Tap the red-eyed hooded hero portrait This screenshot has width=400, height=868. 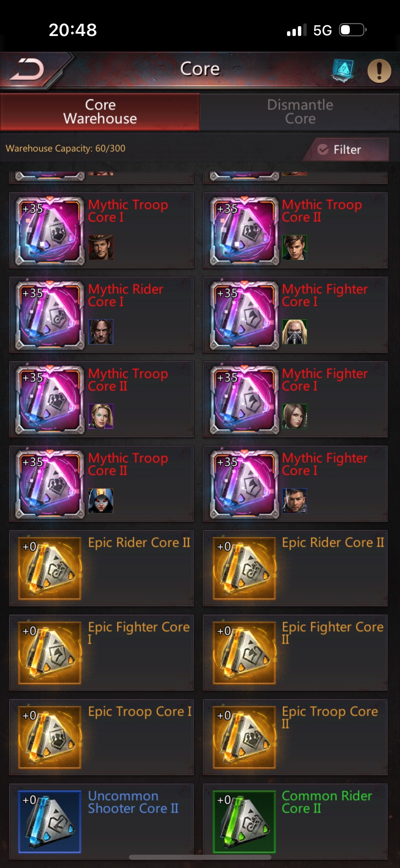click(x=101, y=501)
